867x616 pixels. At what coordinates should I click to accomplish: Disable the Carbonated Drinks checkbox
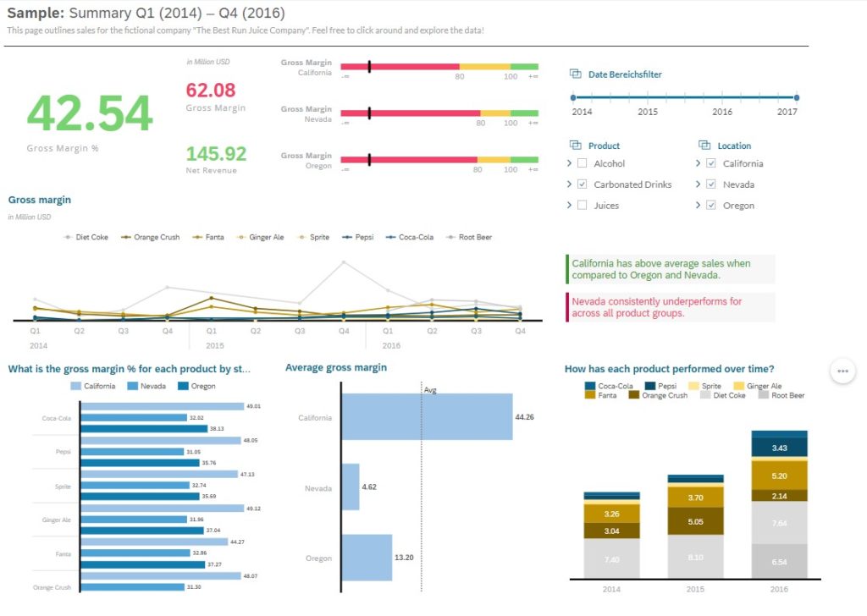pos(582,184)
